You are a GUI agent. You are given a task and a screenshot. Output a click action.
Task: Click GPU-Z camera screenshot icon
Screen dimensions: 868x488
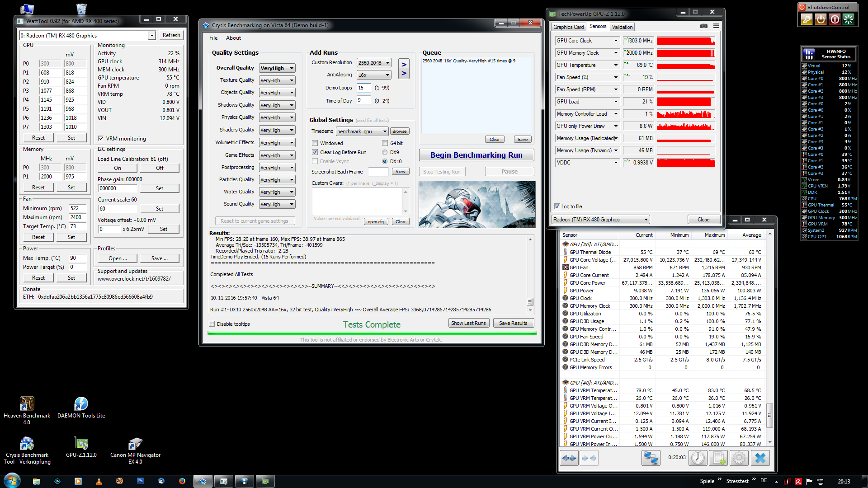pyautogui.click(x=704, y=26)
